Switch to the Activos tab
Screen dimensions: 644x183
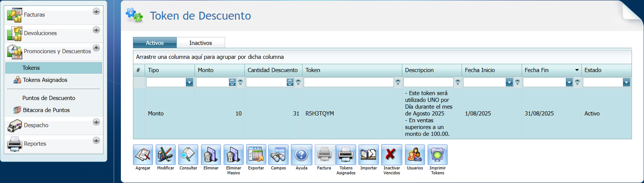[x=155, y=43]
